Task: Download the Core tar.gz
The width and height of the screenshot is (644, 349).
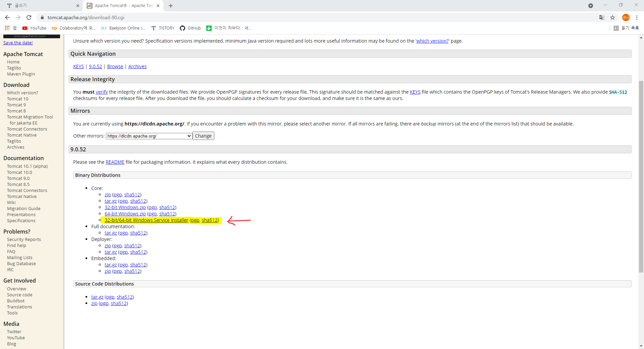Action: click(x=111, y=201)
